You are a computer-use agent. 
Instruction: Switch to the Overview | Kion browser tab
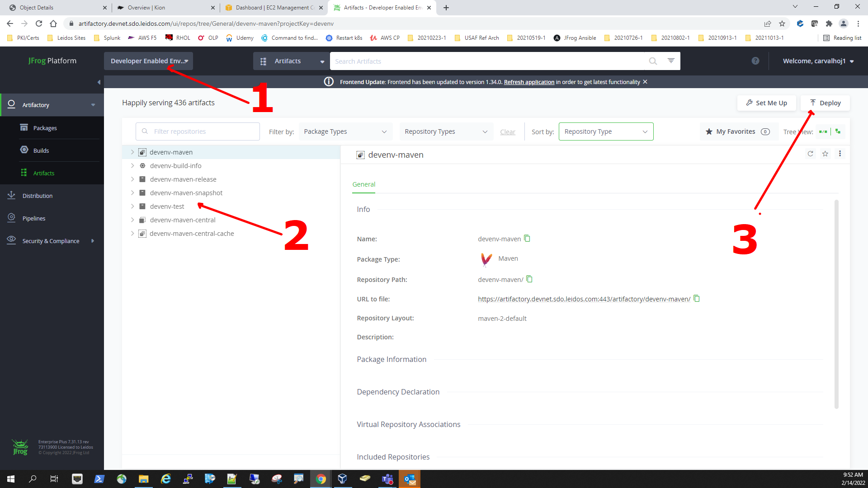pyautogui.click(x=165, y=8)
